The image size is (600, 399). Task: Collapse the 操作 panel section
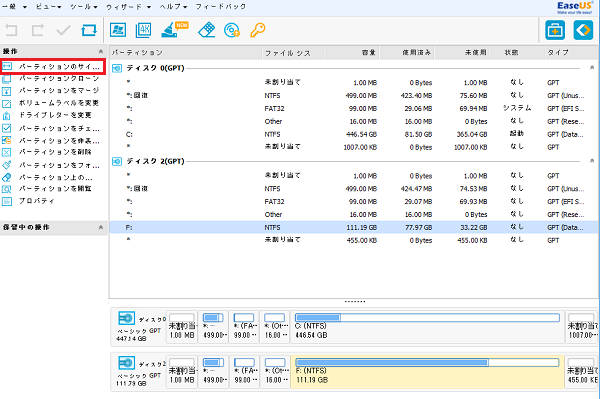click(x=101, y=51)
